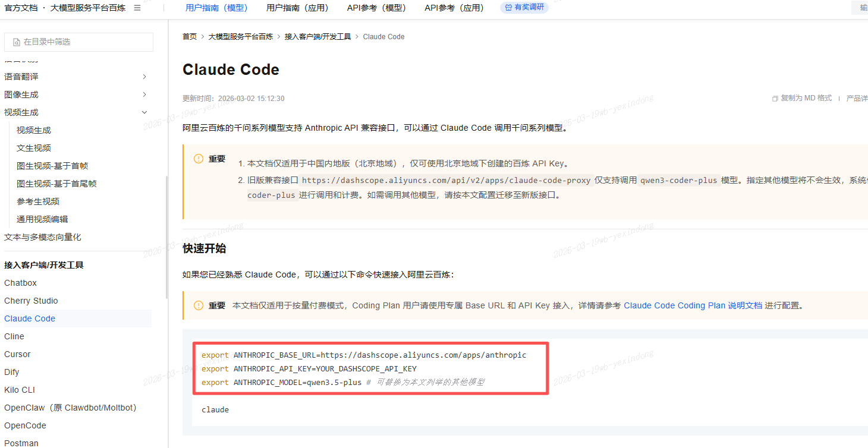Select 视频生成 sub-item in the sidebar

34,130
